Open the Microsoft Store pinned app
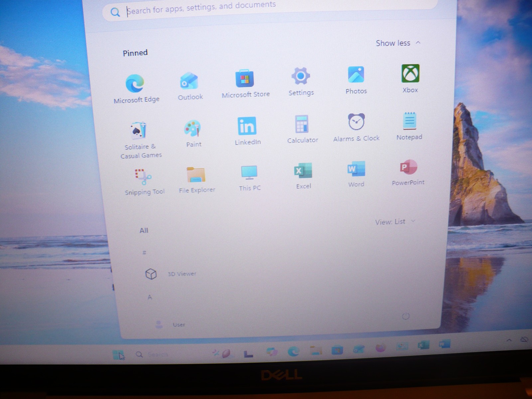532x399 pixels. pyautogui.click(x=245, y=84)
